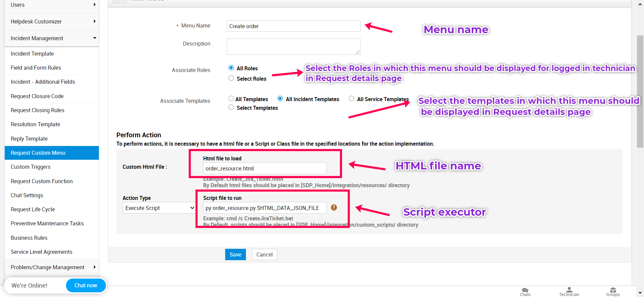The image size is (644, 297).
Task: Open Request Life Cycle page
Action: coord(52,209)
